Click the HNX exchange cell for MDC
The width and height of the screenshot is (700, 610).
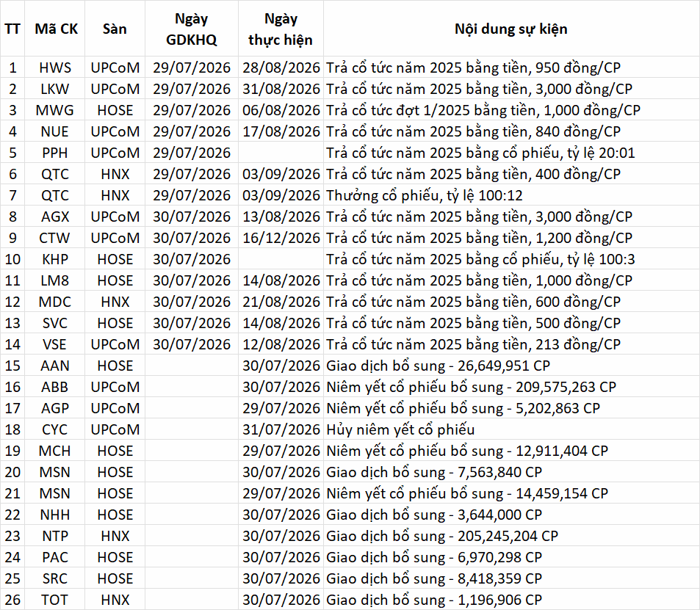tap(115, 302)
